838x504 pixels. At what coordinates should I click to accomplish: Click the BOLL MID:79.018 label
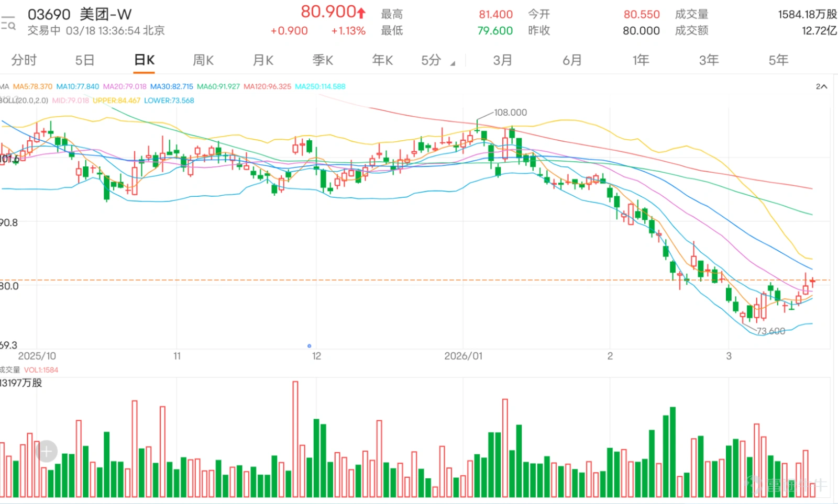tap(71, 100)
